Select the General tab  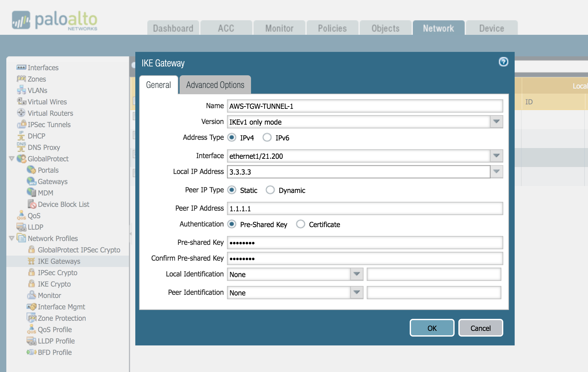[158, 85]
